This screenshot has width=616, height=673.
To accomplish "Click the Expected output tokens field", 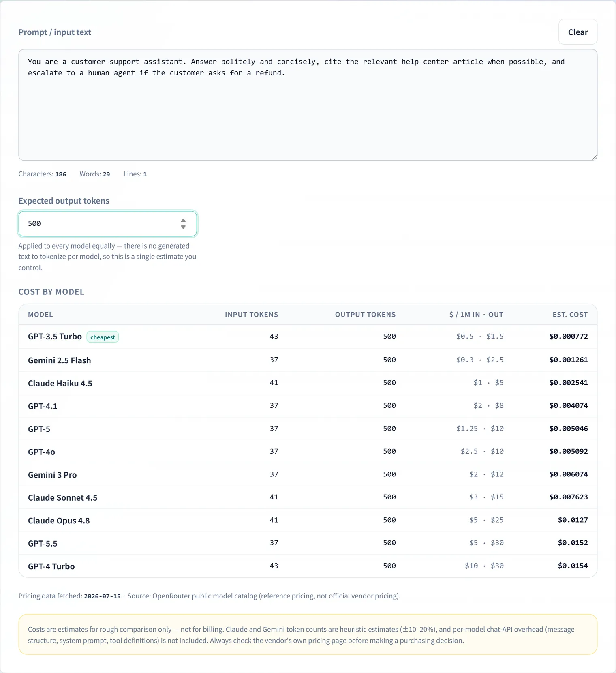I will click(107, 223).
